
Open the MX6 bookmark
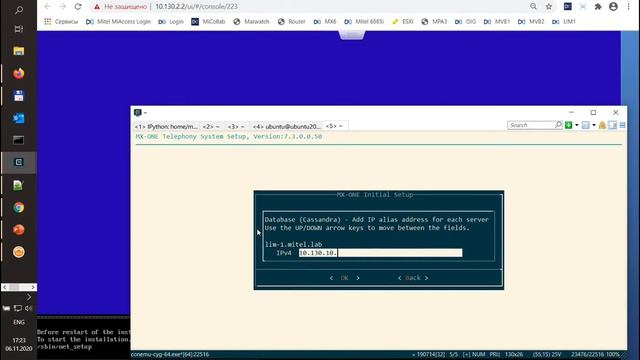pyautogui.click(x=325, y=22)
